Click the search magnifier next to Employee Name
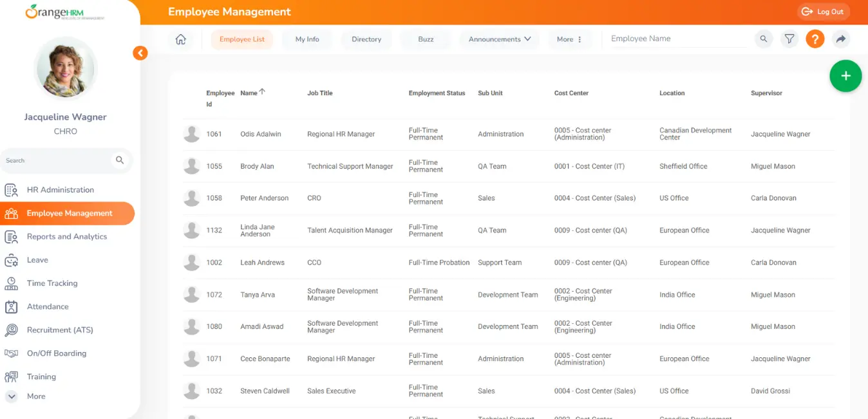This screenshot has width=868, height=419. pyautogui.click(x=764, y=39)
